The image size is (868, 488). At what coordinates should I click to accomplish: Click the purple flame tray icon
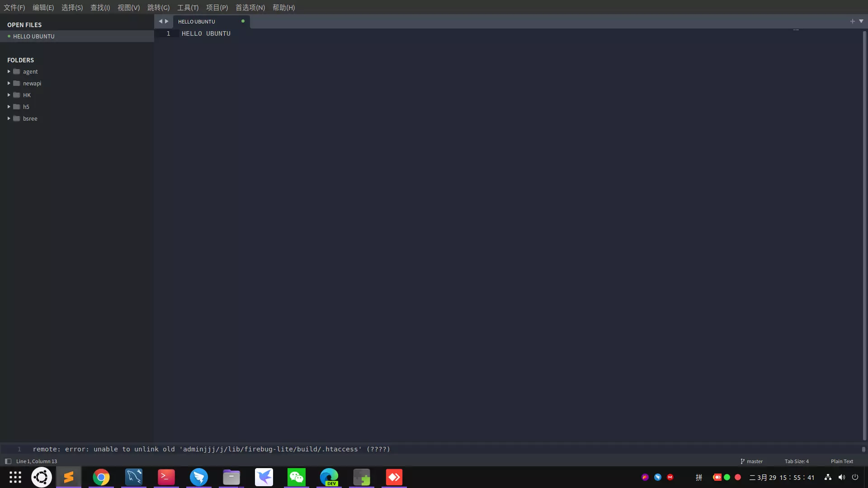tap(645, 477)
